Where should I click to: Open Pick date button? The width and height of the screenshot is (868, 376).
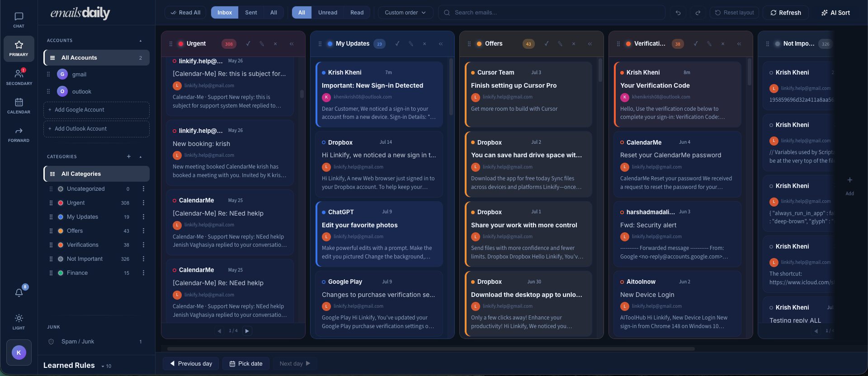[246, 364]
